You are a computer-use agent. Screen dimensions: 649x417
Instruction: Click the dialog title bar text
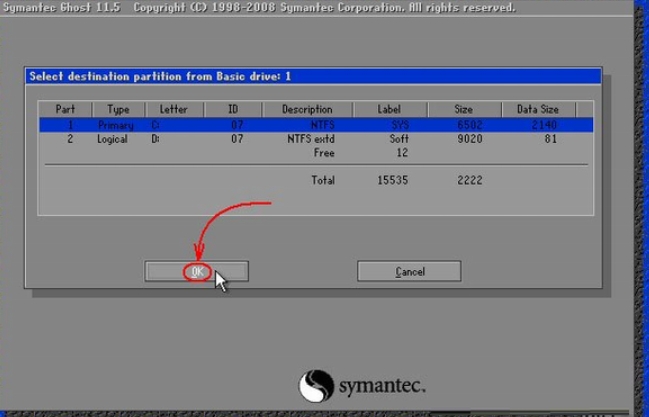click(x=160, y=77)
